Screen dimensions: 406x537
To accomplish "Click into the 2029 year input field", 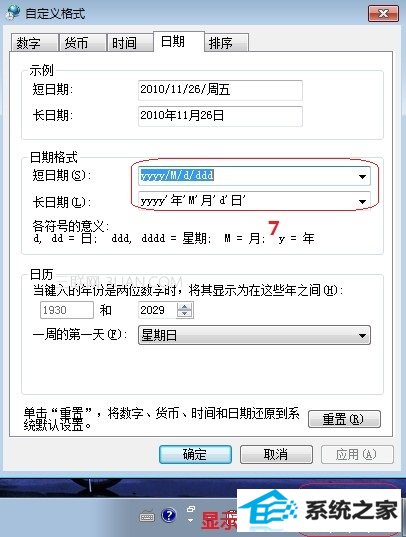I will point(158,310).
